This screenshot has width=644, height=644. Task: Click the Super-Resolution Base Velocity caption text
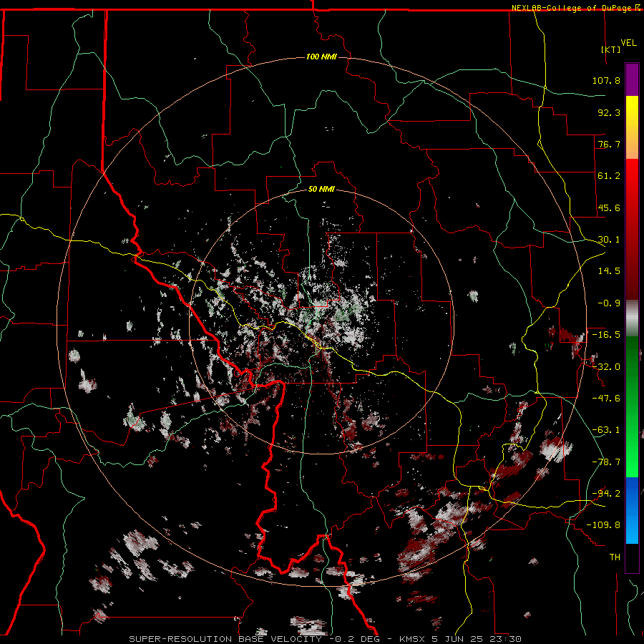[326, 639]
